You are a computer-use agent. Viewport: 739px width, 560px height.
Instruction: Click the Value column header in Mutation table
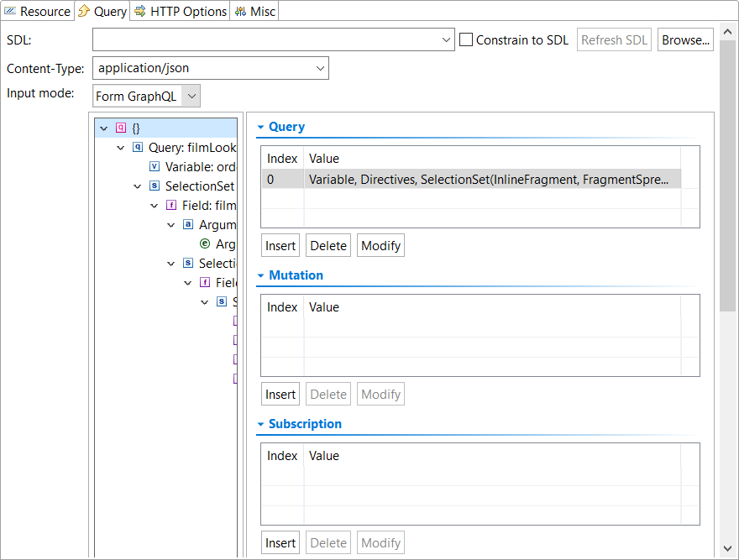pos(492,307)
